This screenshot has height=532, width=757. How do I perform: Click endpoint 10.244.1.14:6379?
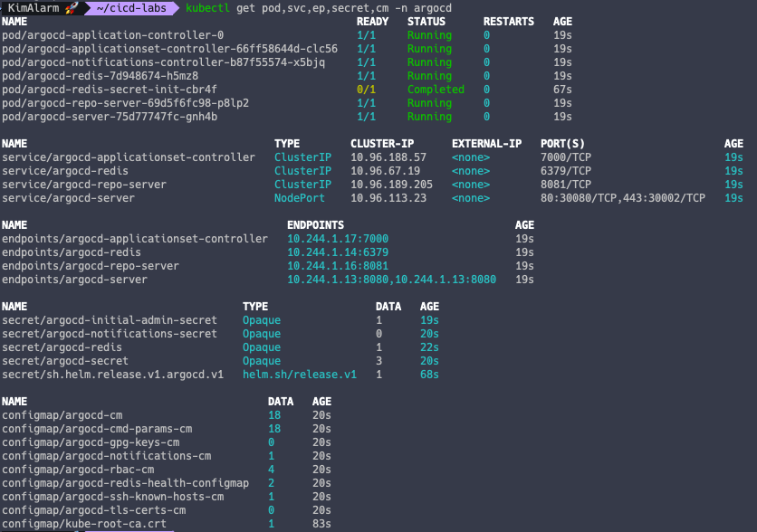tap(338, 252)
